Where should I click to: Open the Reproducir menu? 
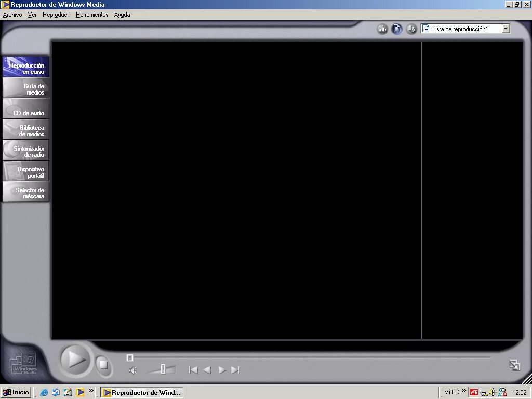click(x=56, y=15)
